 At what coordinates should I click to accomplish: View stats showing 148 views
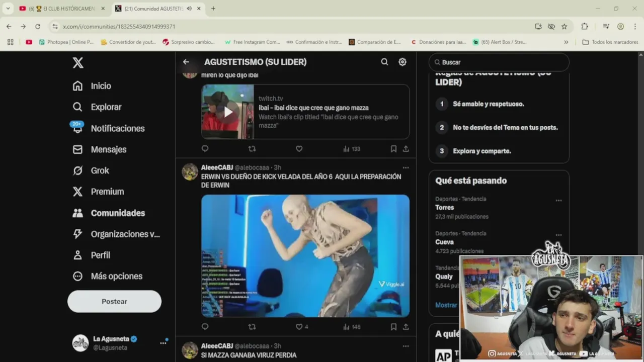pyautogui.click(x=351, y=327)
